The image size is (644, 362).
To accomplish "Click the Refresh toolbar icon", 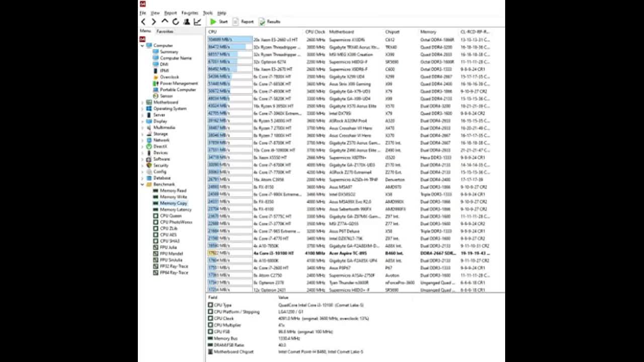I will tap(175, 22).
